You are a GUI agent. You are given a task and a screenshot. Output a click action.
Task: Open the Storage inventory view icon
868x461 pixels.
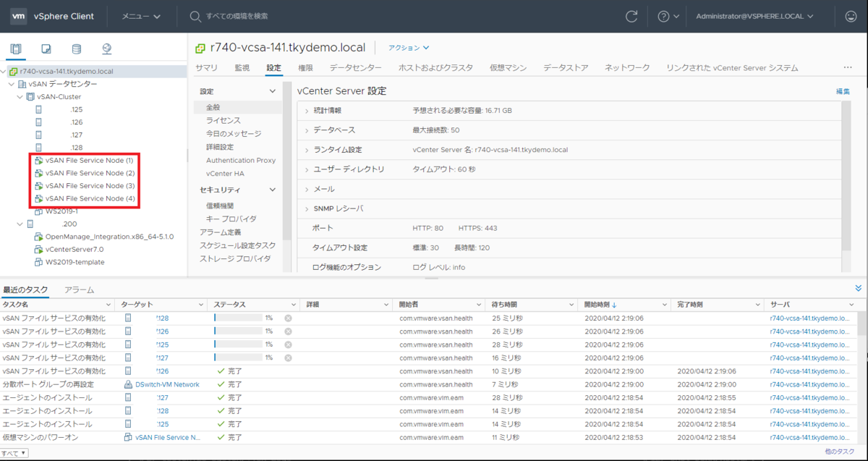point(77,49)
